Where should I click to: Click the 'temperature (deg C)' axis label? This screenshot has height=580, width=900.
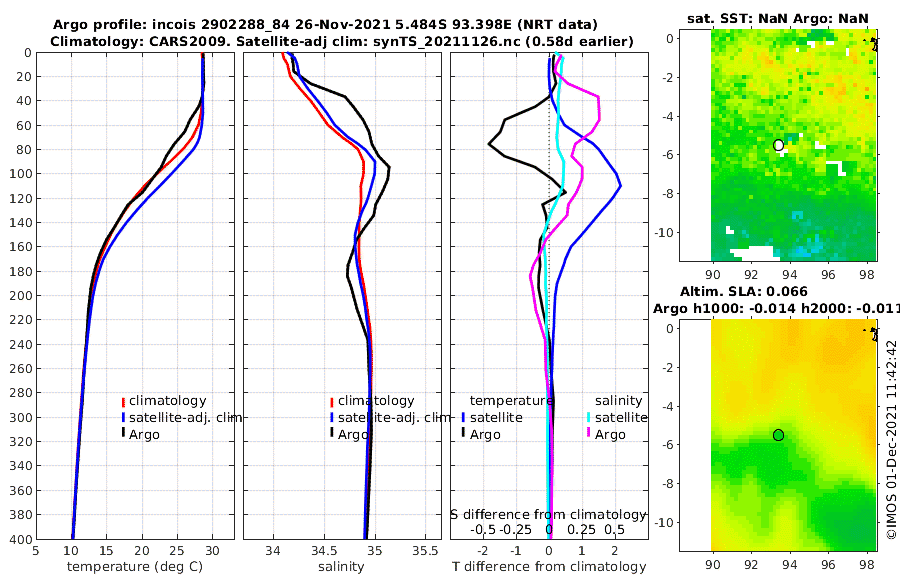135,567
